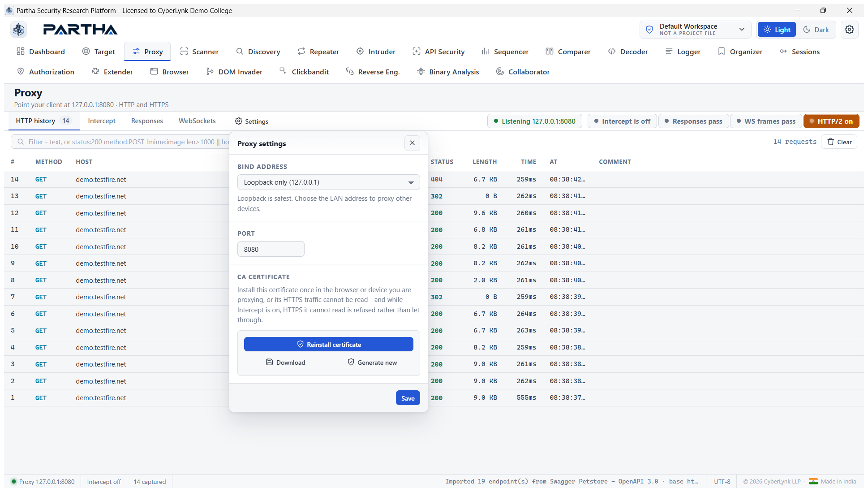Toggle Responses pass setting
Image resolution: width=868 pixels, height=492 pixels.
point(693,121)
